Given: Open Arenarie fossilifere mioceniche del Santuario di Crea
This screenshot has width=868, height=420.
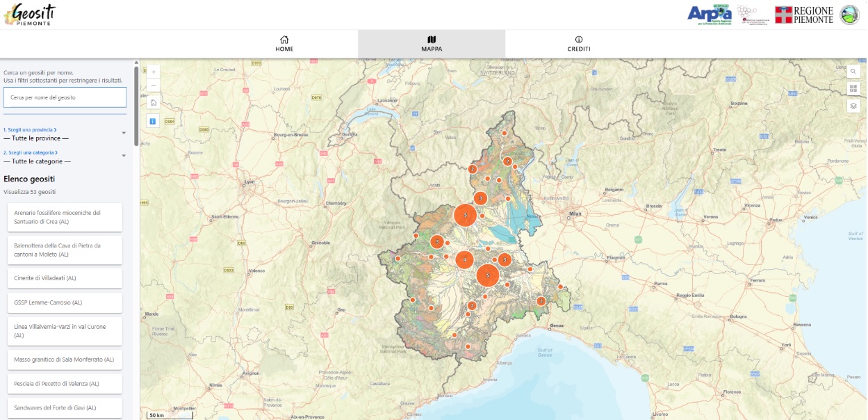Looking at the screenshot, I should 65,217.
